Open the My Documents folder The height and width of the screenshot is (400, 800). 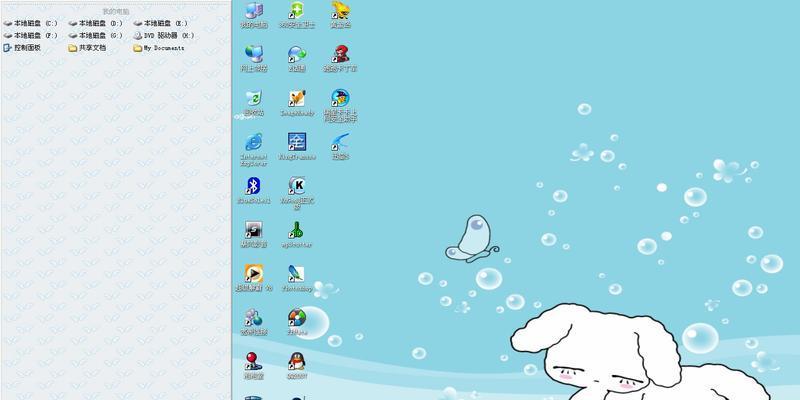coord(159,48)
